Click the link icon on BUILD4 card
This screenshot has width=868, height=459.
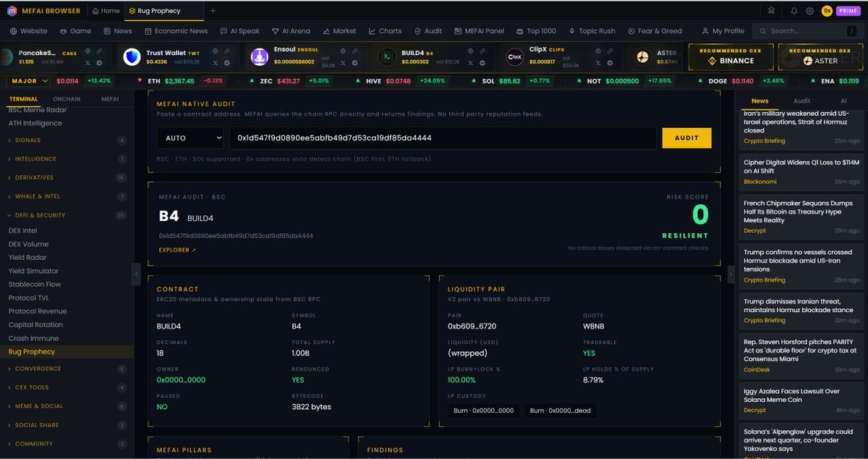coord(483,51)
